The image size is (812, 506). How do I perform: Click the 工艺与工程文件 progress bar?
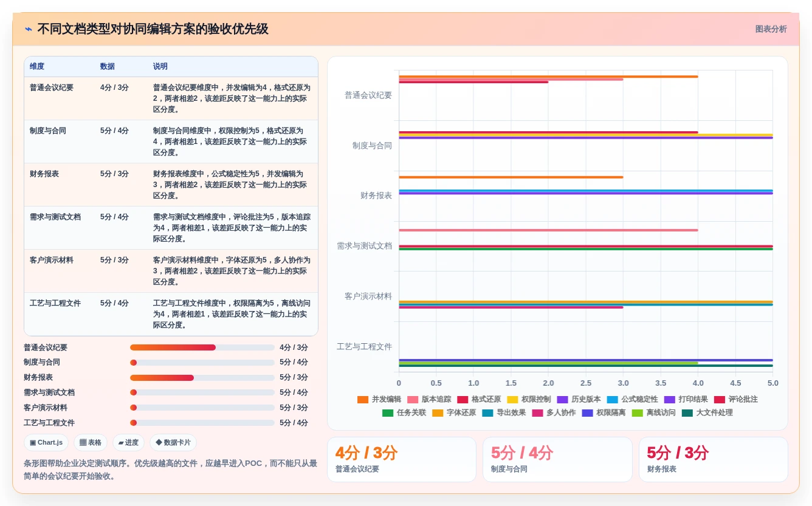[202, 423]
